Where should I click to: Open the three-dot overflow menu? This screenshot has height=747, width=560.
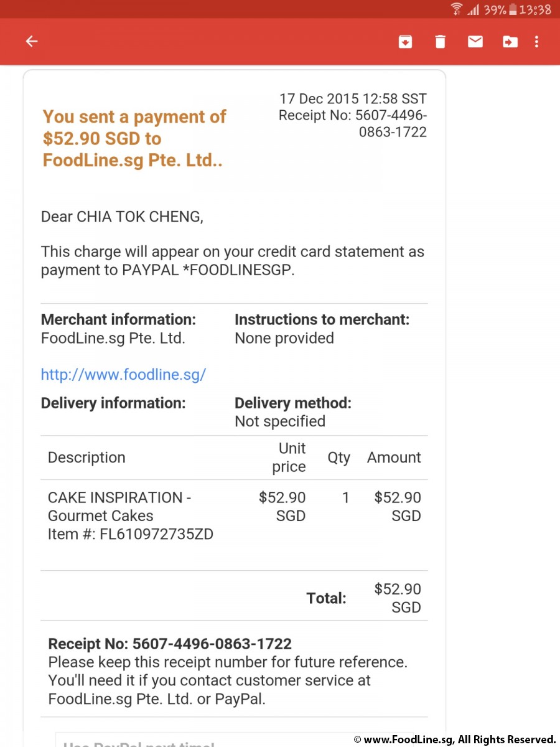537,42
